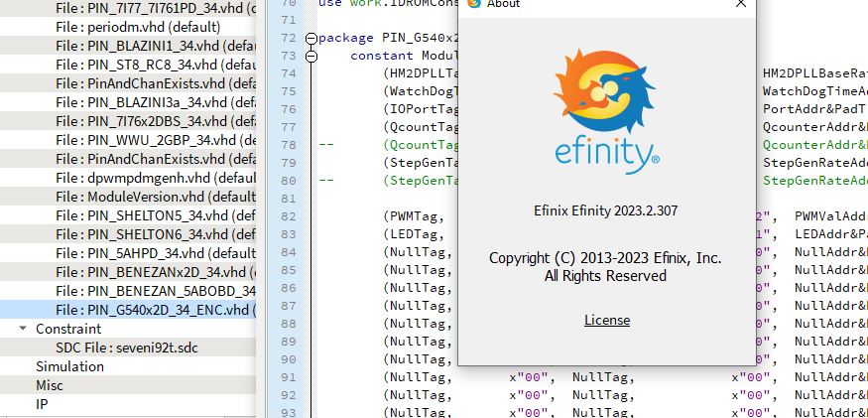Select file dpwmpdmgenh.vhd
The width and height of the screenshot is (868, 418).
156,178
